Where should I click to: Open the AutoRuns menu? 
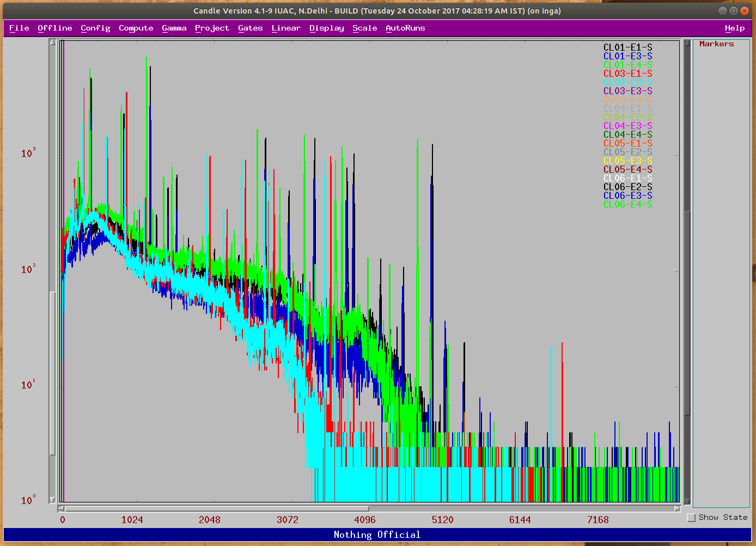click(405, 28)
